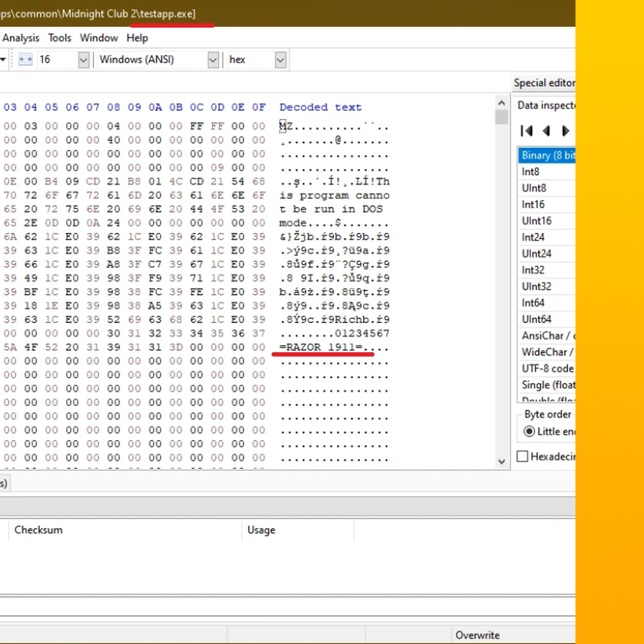This screenshot has height=644, width=644.
Task: Select the Int64 row in data inspector
Action: coord(547,302)
